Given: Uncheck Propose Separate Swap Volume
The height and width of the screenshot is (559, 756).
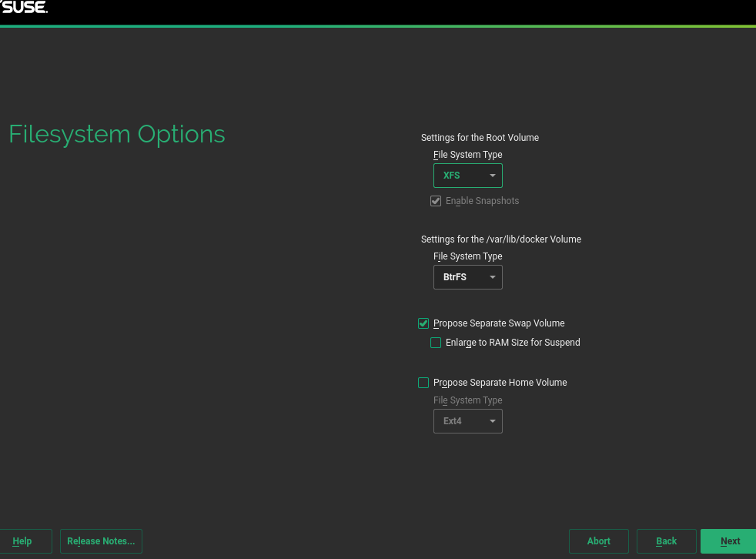Looking at the screenshot, I should 423,323.
